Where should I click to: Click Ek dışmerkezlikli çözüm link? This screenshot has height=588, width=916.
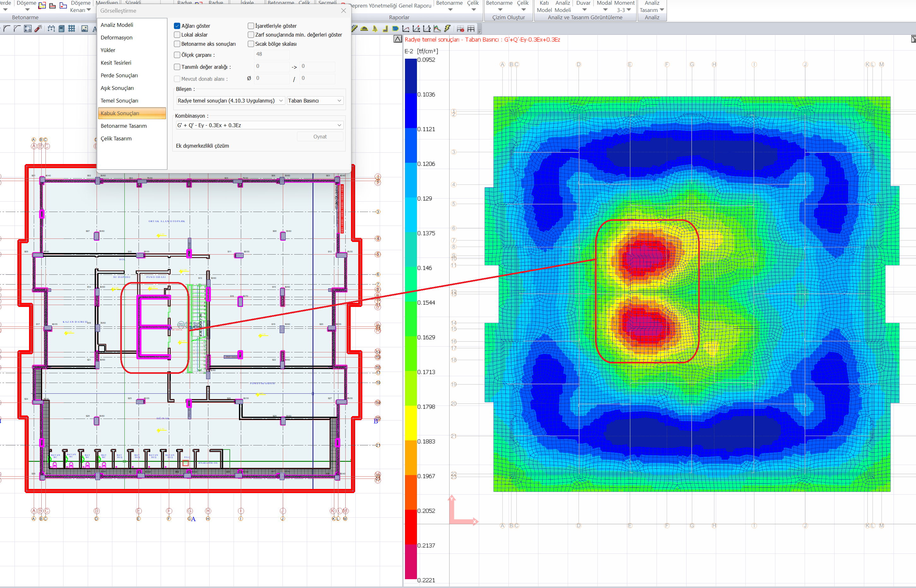click(x=202, y=146)
